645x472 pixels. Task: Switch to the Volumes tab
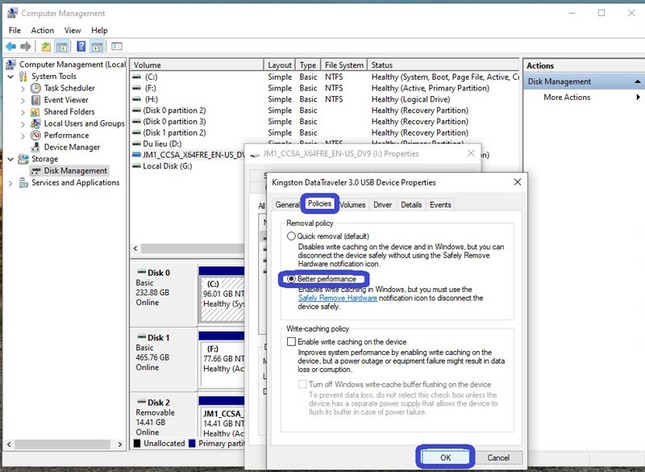pyautogui.click(x=353, y=205)
